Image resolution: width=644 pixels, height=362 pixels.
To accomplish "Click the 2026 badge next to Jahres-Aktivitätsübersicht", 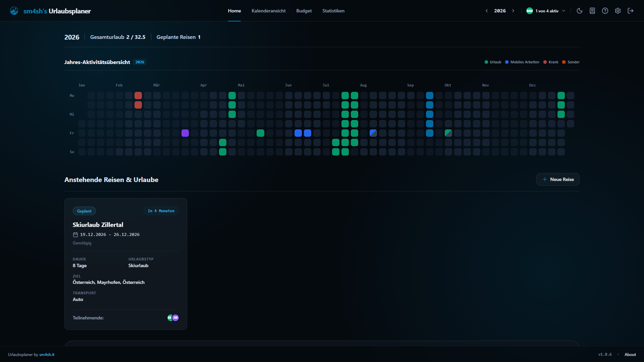I will [x=140, y=62].
